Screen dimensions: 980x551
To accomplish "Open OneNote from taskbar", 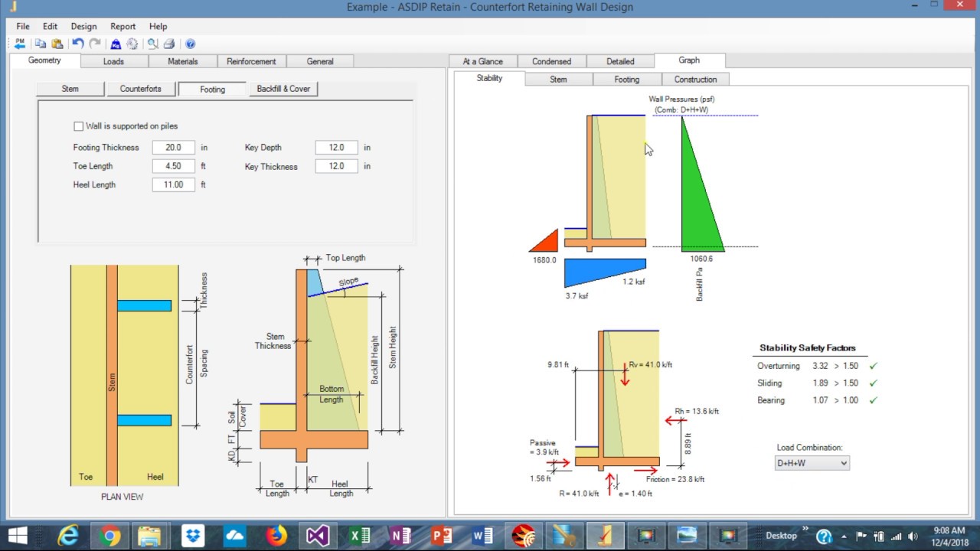I will [400, 536].
